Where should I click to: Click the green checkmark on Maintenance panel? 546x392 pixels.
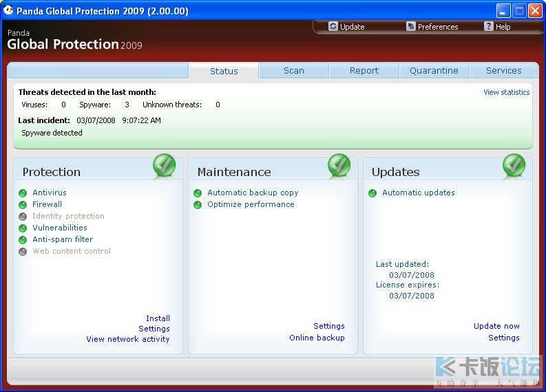click(339, 166)
